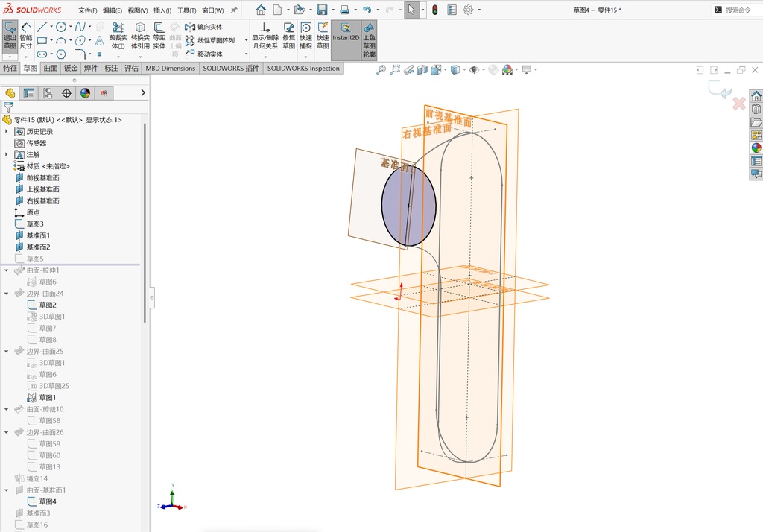Expand the 历史记录 (History) tree node

[x=6, y=131]
